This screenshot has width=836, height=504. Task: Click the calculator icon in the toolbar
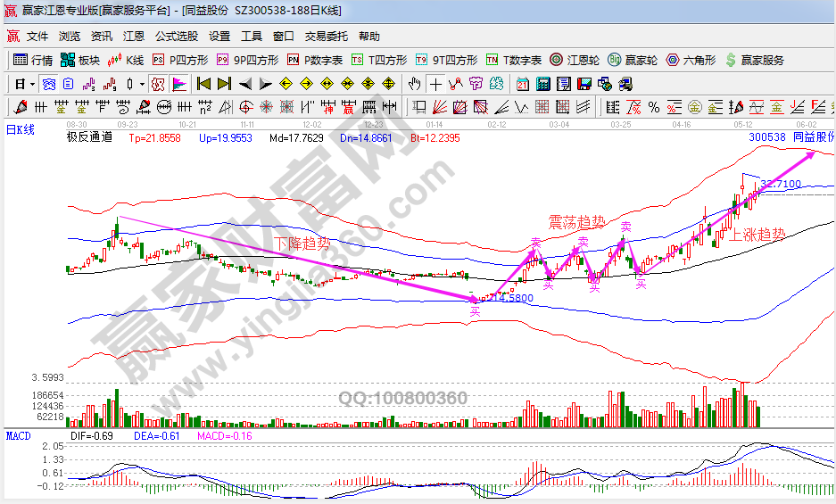[x=542, y=84]
